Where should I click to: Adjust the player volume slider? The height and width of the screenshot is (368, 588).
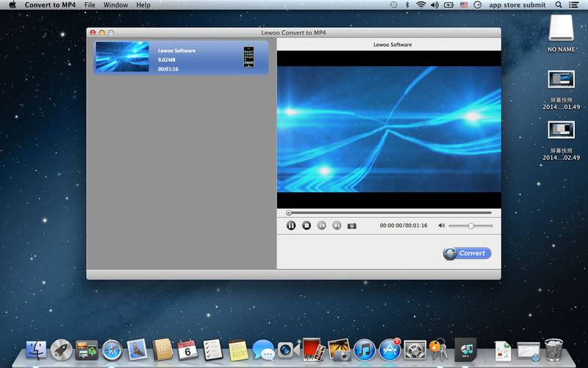470,226
